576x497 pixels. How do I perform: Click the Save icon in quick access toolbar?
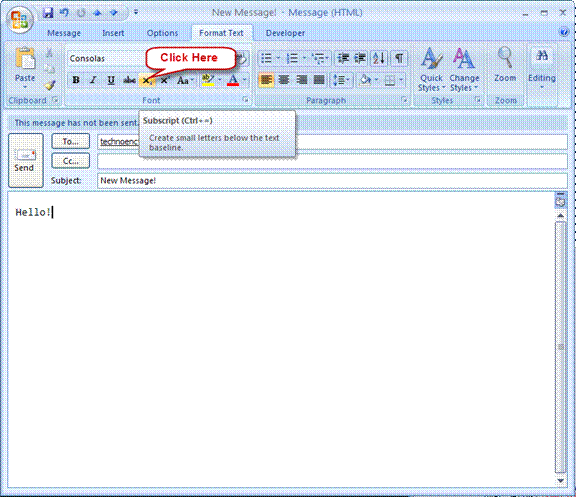[48, 13]
